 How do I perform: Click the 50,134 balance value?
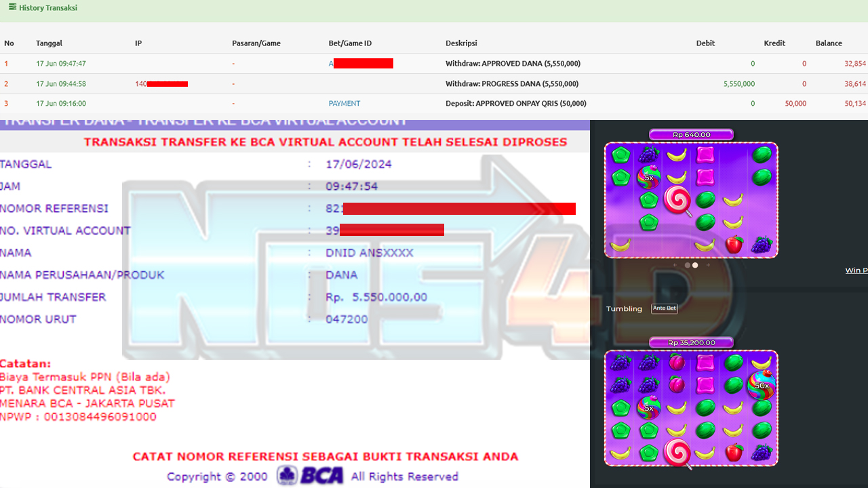click(x=855, y=104)
